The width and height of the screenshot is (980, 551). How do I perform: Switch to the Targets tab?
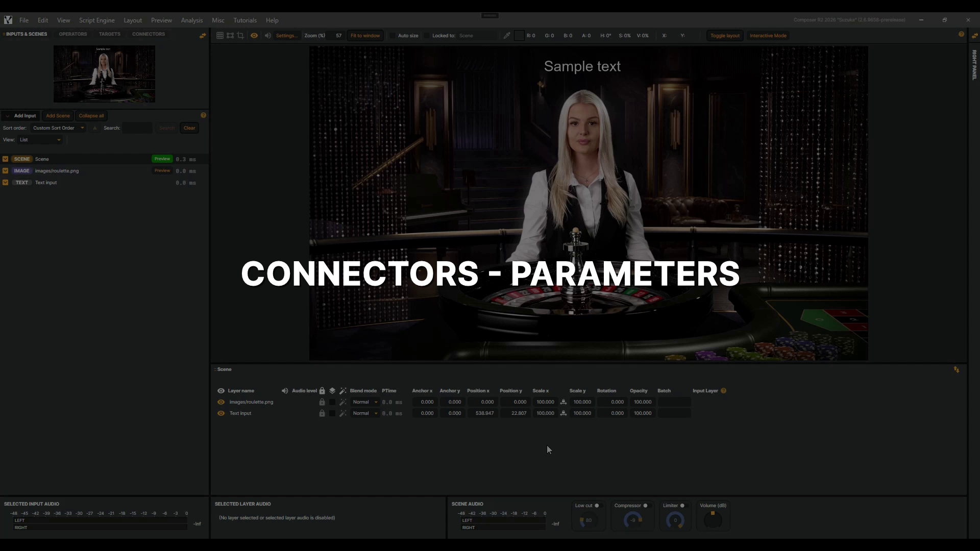coord(110,34)
